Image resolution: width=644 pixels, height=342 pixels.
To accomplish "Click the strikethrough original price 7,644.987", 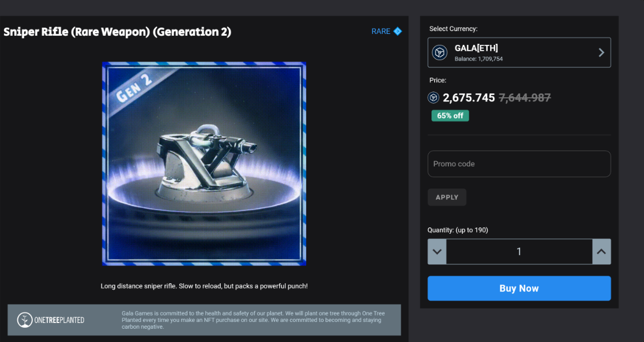I will point(525,98).
